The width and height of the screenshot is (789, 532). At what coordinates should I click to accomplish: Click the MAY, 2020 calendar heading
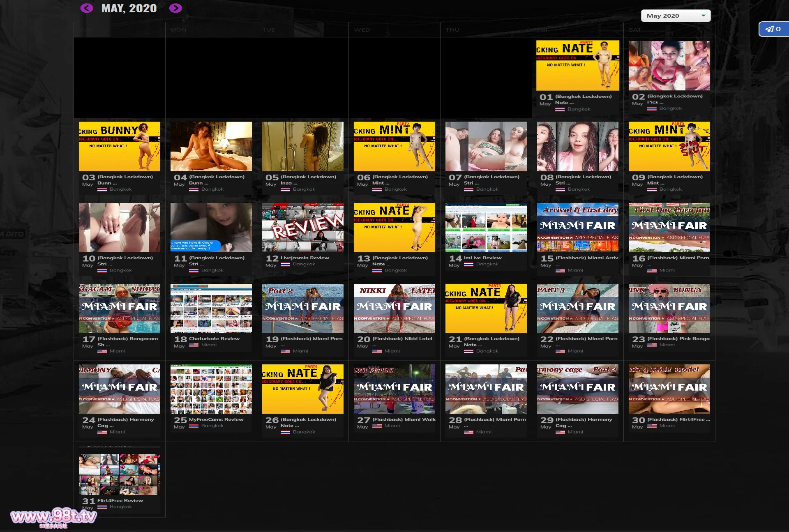click(x=129, y=8)
